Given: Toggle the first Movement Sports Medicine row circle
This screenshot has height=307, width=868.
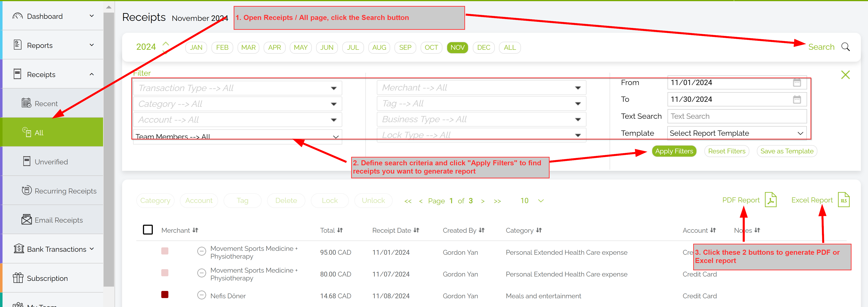Looking at the screenshot, I should (x=202, y=251).
